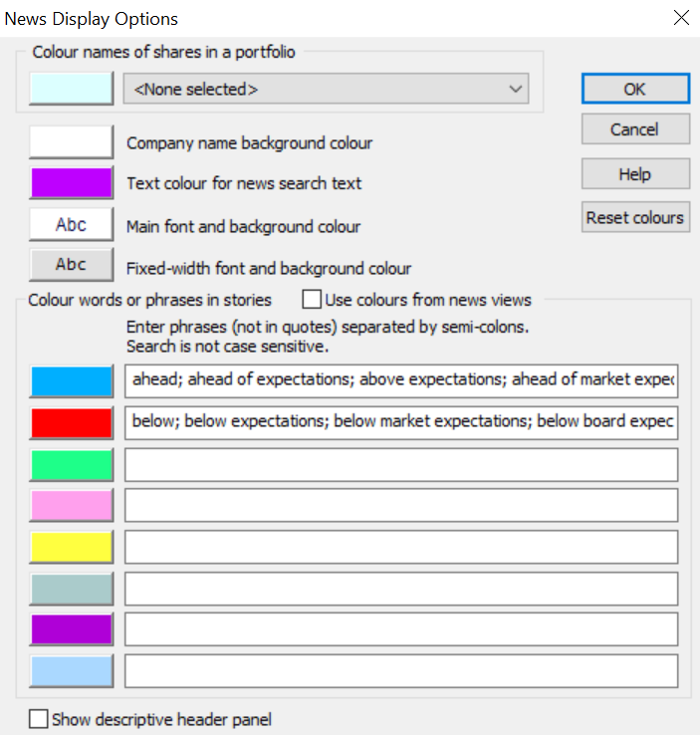Click 'Fixed-width font and background colour' label
The width and height of the screenshot is (700, 735).
(269, 268)
